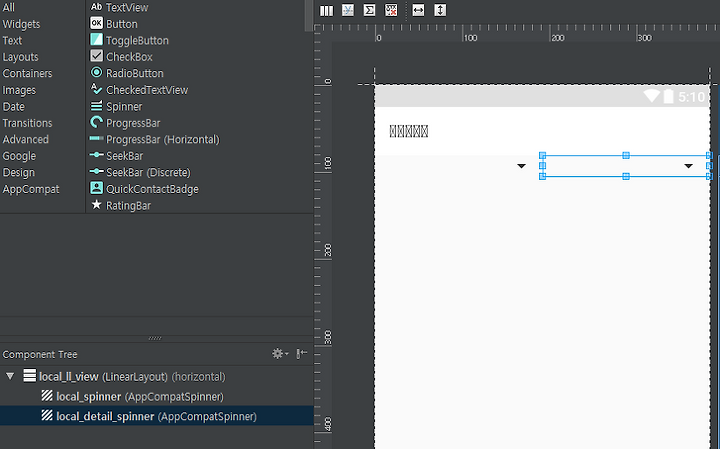Pick the CheckedTextView widget icon
The height and width of the screenshot is (449, 720).
(x=96, y=89)
